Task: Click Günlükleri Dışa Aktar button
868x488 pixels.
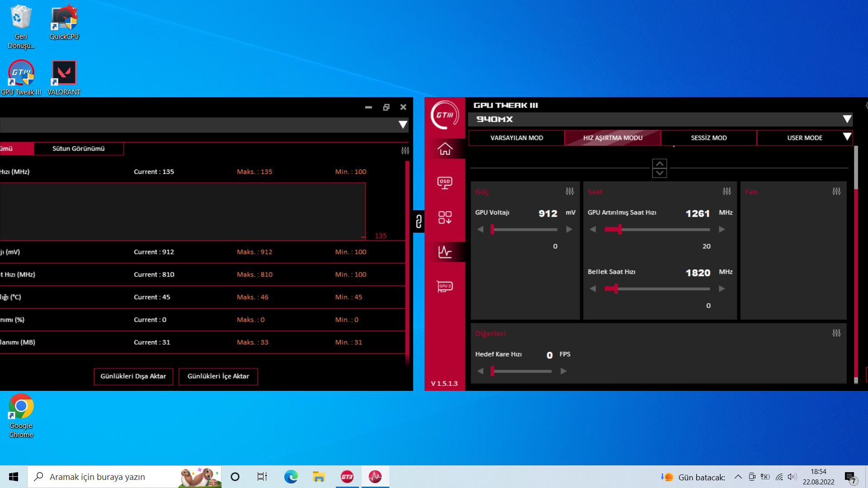Action: coord(133,376)
